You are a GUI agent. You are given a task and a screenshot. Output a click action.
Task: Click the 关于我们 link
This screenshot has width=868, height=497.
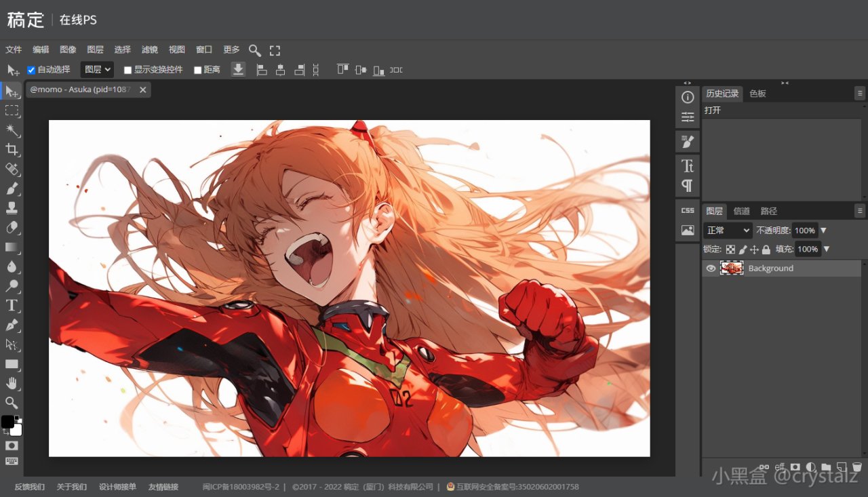click(72, 487)
